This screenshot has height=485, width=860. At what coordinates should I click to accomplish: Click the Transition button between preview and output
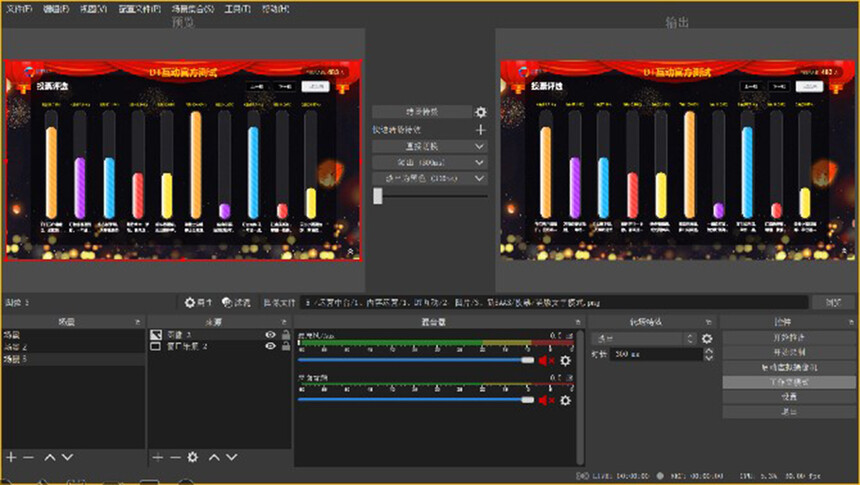422,112
